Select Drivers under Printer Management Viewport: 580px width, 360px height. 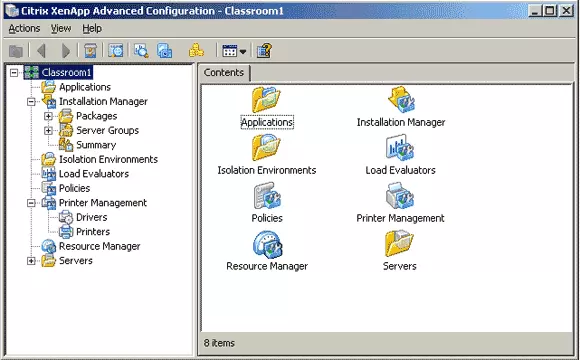tap(91, 217)
